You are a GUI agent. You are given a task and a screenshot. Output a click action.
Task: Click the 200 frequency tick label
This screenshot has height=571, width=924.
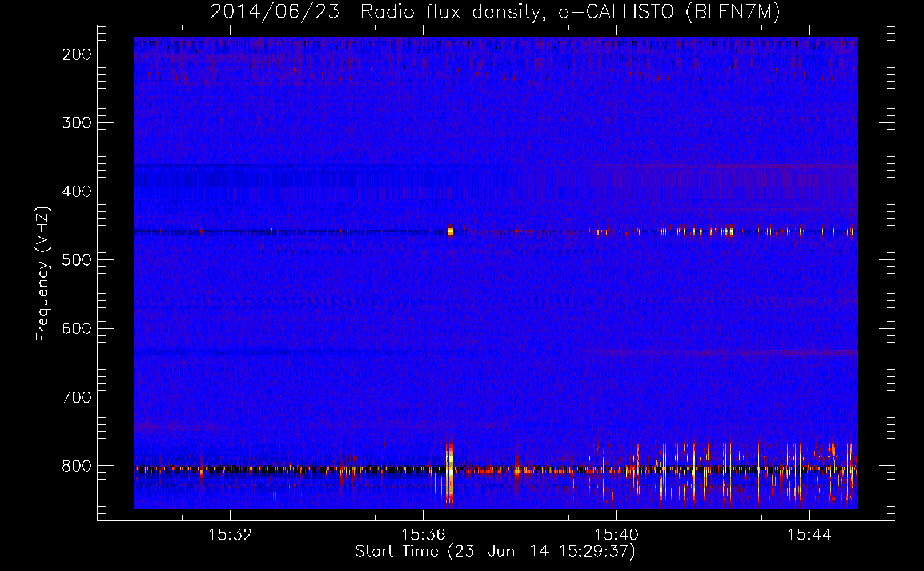click(x=76, y=54)
